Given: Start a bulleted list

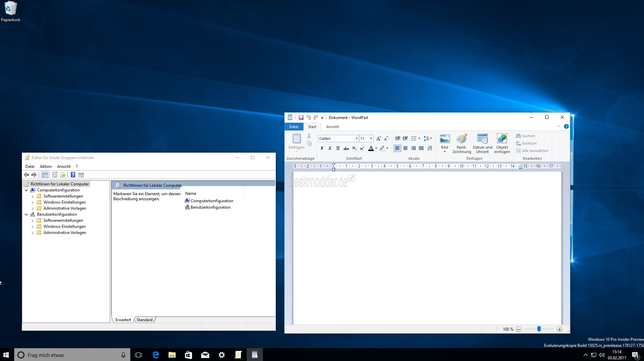Looking at the screenshot, I should pos(414,139).
